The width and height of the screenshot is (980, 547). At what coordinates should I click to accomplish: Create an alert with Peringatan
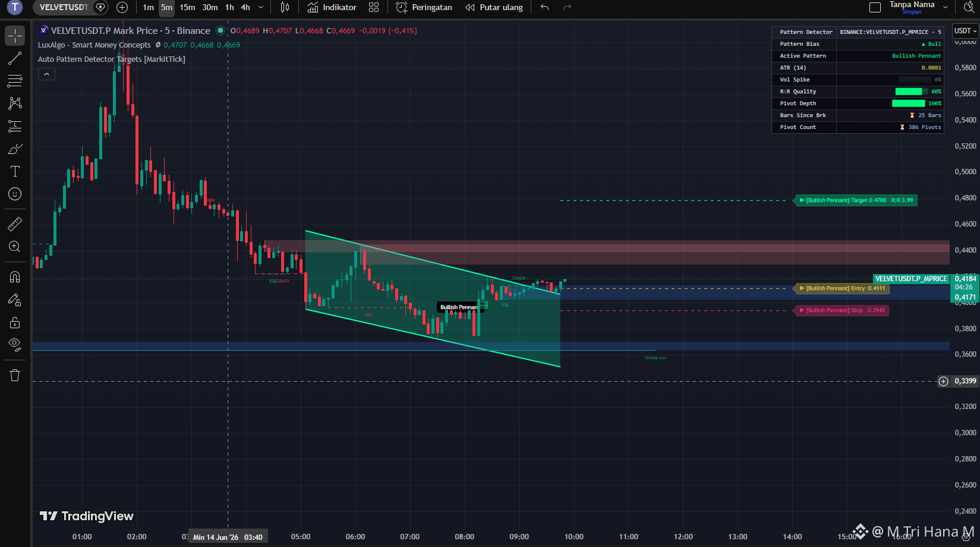(x=424, y=7)
